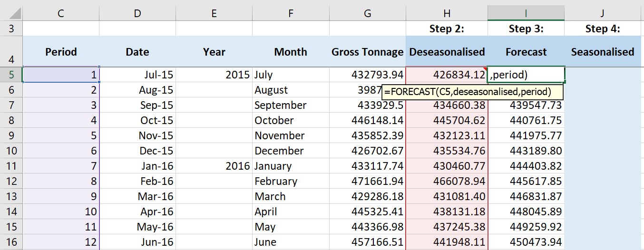Select forecast cell 444403.82
The width and height of the screenshot is (644, 250).
[x=526, y=166]
